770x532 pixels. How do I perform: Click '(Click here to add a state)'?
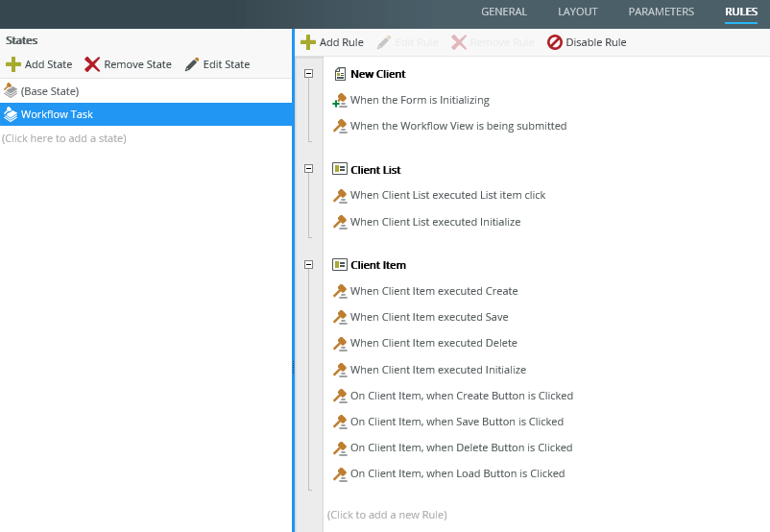coord(64,138)
